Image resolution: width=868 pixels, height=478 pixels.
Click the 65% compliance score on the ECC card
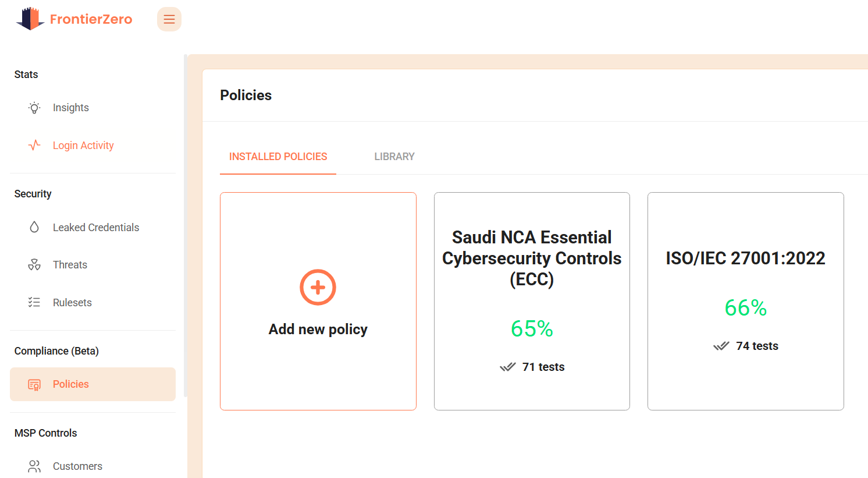(x=531, y=328)
